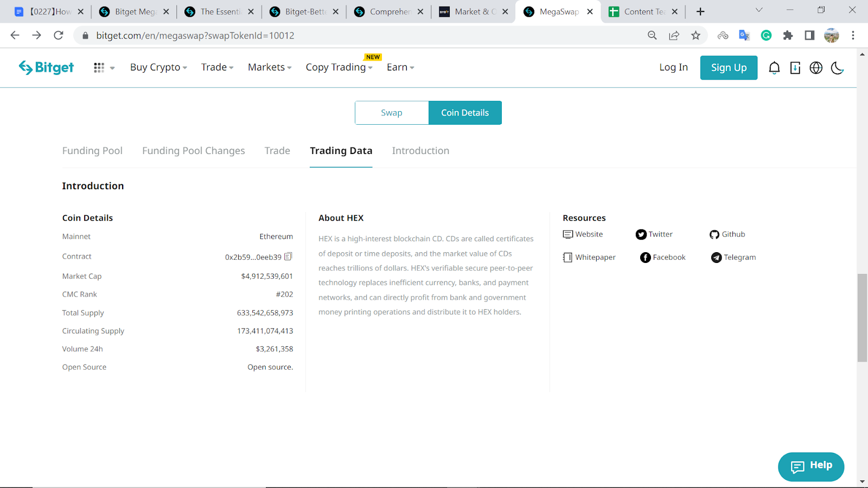Open notifications bell icon
Screen dimensions: 868x488
(x=774, y=68)
